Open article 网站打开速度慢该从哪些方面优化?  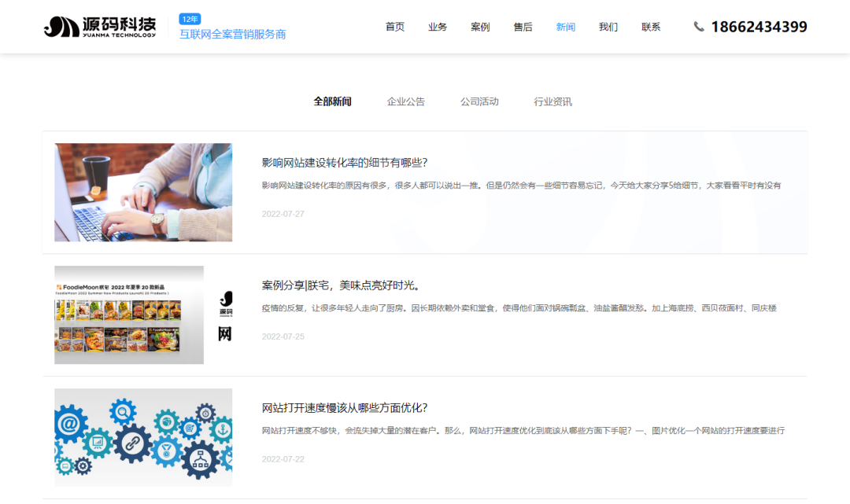344,408
